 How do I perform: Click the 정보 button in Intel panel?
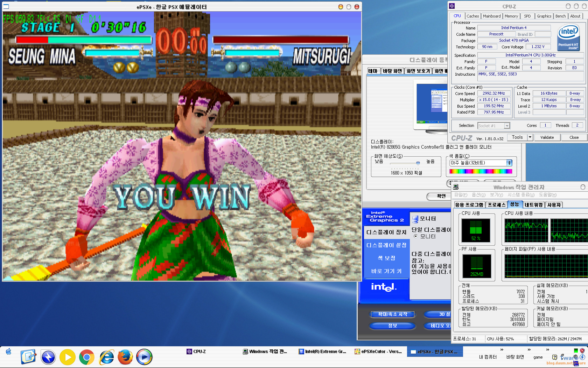pyautogui.click(x=393, y=326)
